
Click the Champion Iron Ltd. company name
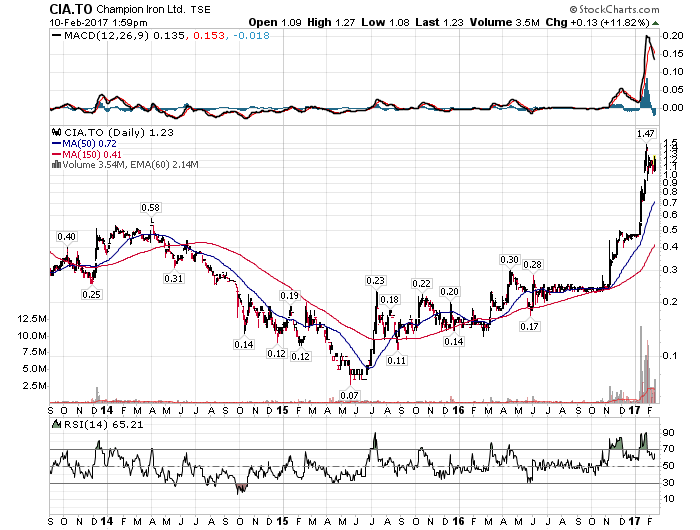click(x=141, y=9)
